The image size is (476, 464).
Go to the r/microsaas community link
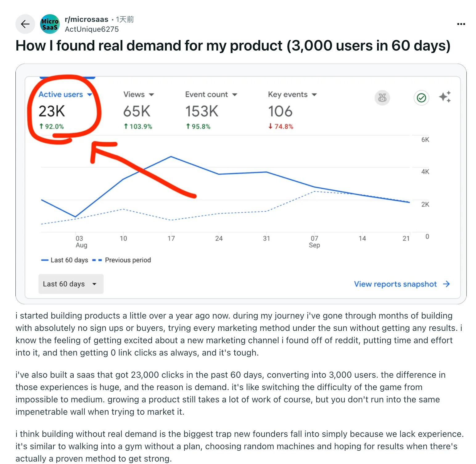(x=86, y=19)
